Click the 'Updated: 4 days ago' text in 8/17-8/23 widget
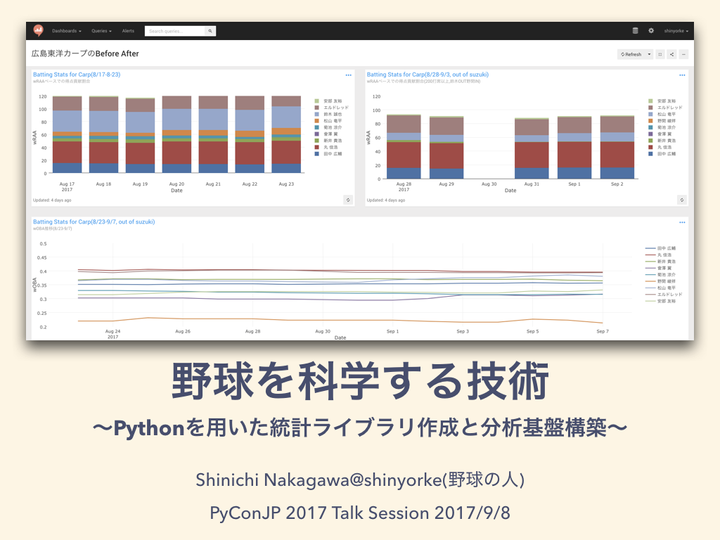 click(x=52, y=200)
